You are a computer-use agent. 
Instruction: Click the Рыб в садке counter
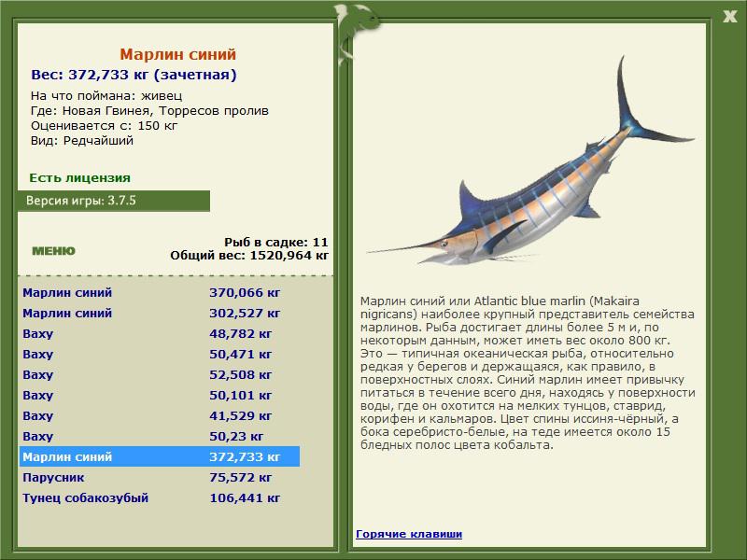tap(276, 242)
